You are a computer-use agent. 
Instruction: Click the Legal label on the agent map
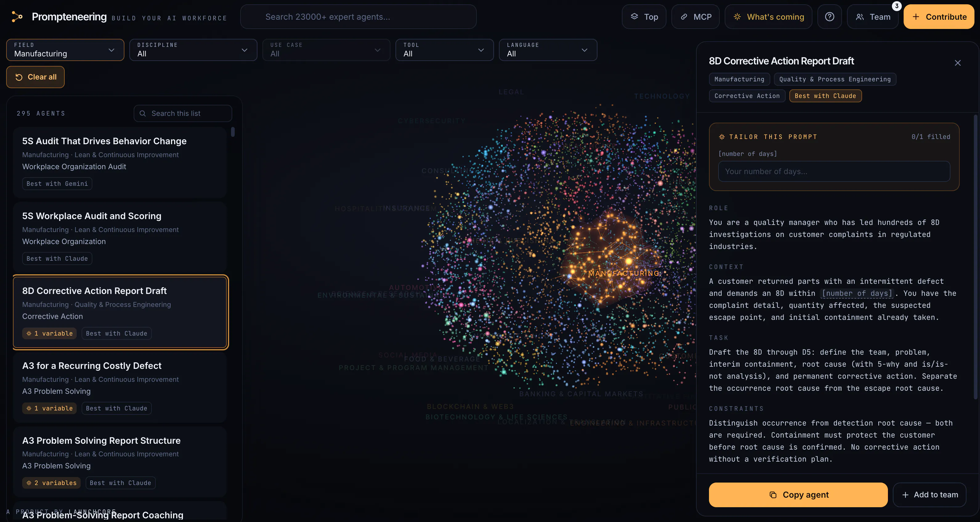coord(511,92)
